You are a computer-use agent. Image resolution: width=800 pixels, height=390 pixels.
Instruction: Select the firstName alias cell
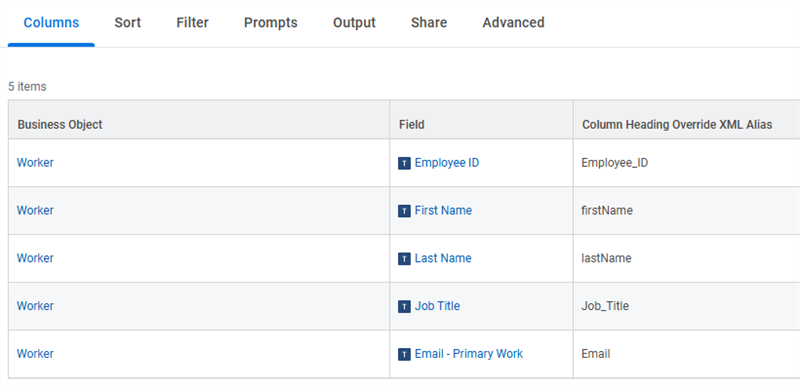(687, 210)
